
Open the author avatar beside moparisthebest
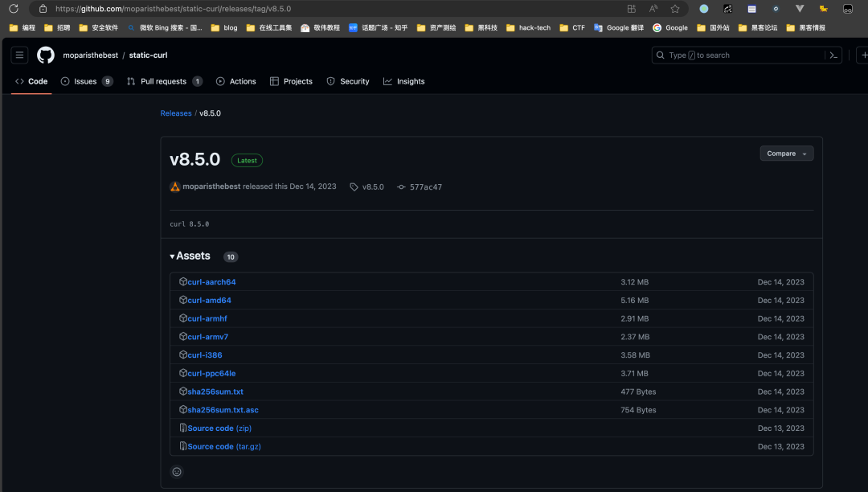175,187
